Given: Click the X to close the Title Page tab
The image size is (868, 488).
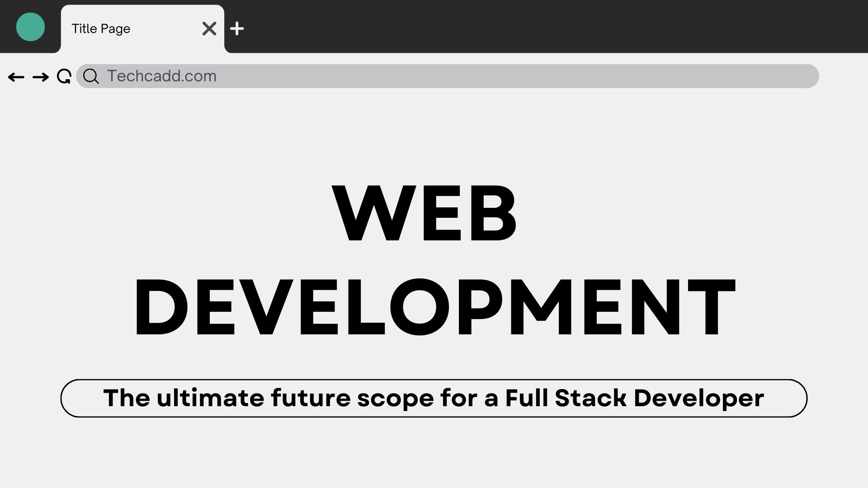Looking at the screenshot, I should pyautogui.click(x=209, y=28).
